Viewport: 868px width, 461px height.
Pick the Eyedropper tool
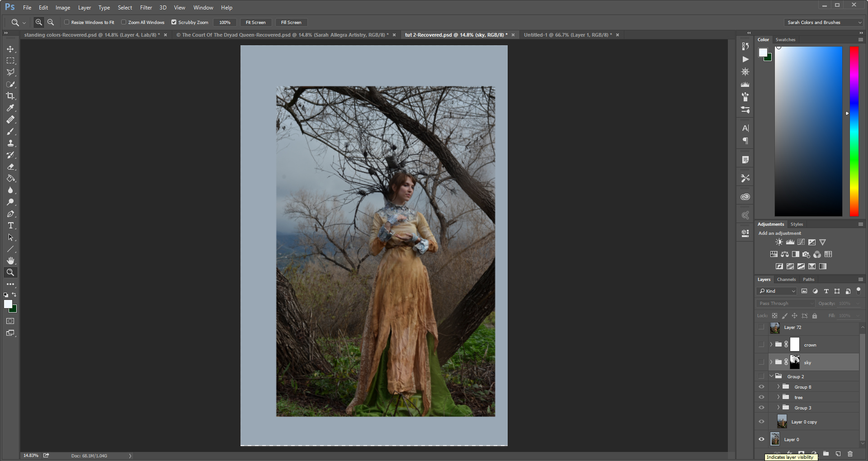pos(10,108)
